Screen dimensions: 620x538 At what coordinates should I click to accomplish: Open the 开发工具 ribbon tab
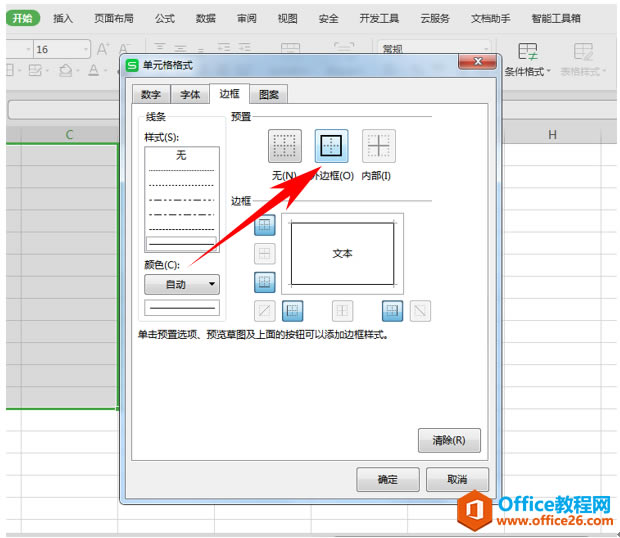tap(379, 18)
